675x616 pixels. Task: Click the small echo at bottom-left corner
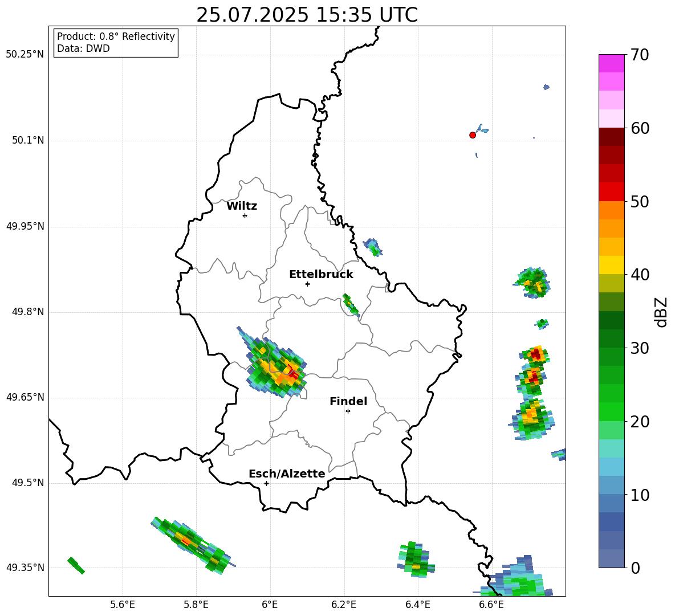click(76, 565)
